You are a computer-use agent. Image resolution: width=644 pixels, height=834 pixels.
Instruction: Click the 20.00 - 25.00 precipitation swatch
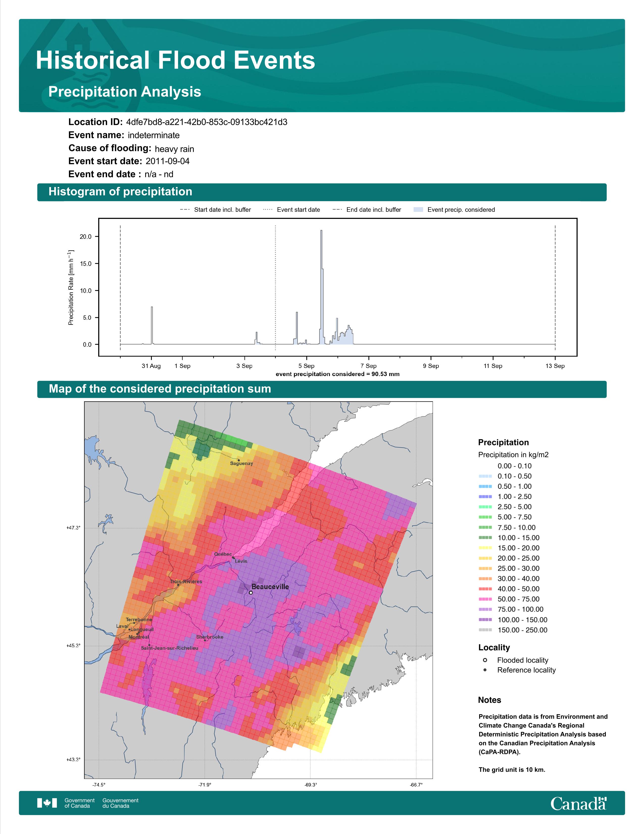[485, 558]
